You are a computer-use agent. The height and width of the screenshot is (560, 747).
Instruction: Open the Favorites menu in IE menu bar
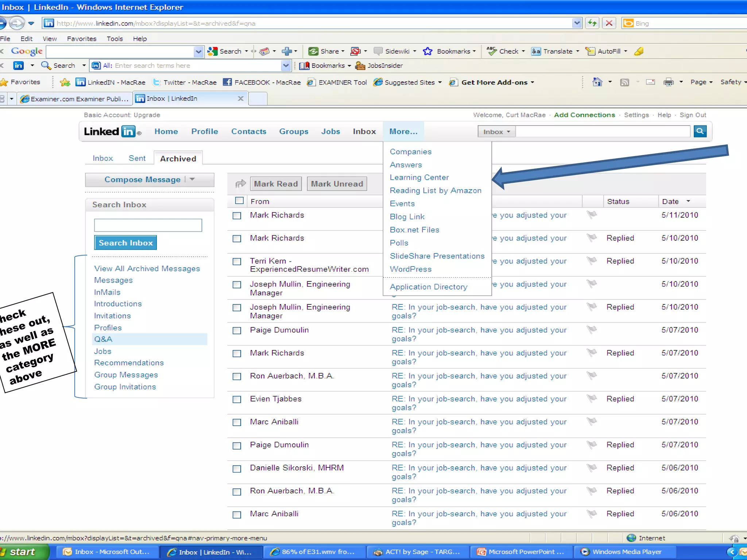[82, 39]
